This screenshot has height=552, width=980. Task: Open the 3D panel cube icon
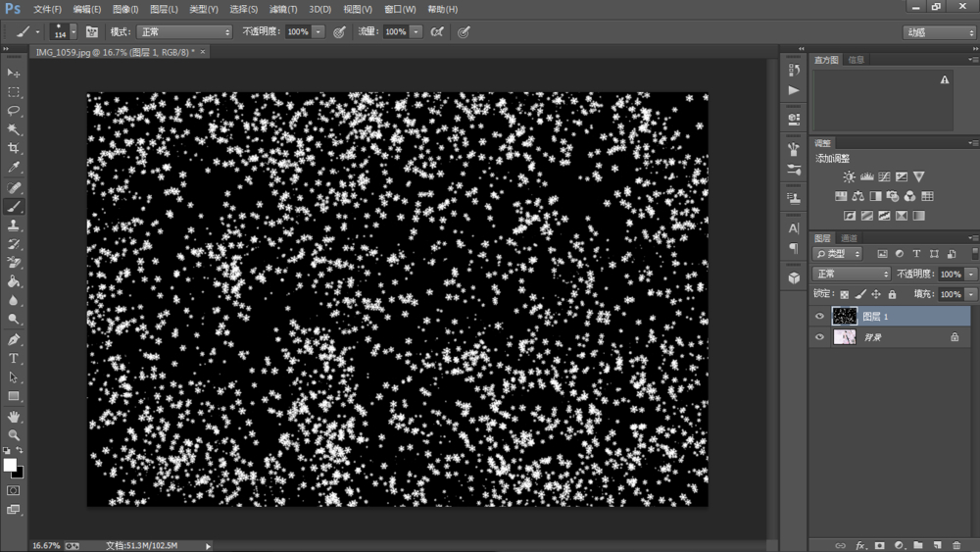(x=794, y=278)
